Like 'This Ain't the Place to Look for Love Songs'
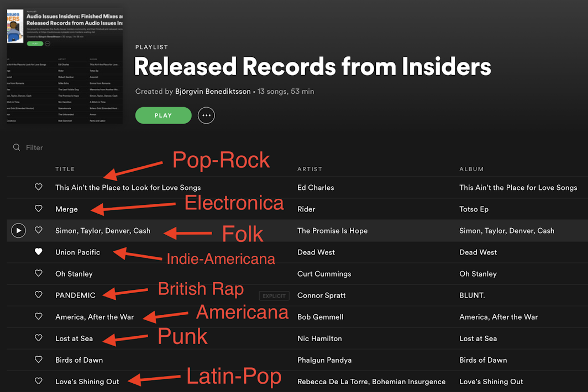Screen dimensions: 588x392 coord(39,187)
